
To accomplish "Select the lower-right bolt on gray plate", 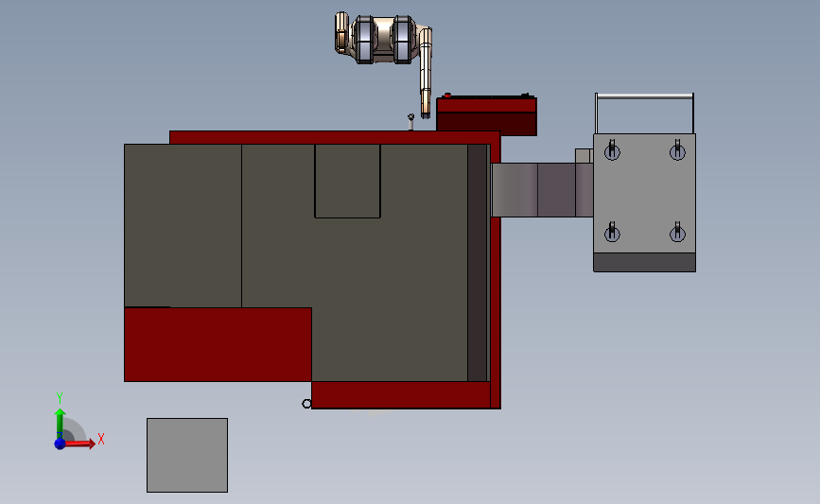I will click(677, 232).
